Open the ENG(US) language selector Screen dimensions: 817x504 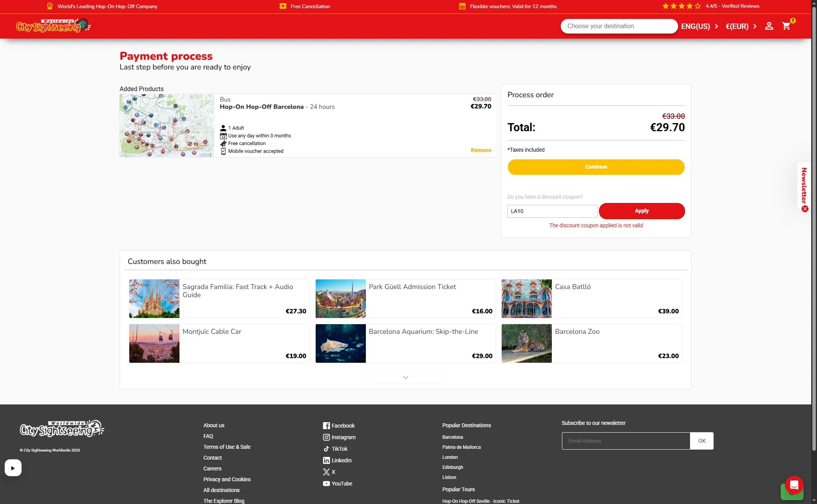[x=699, y=26]
